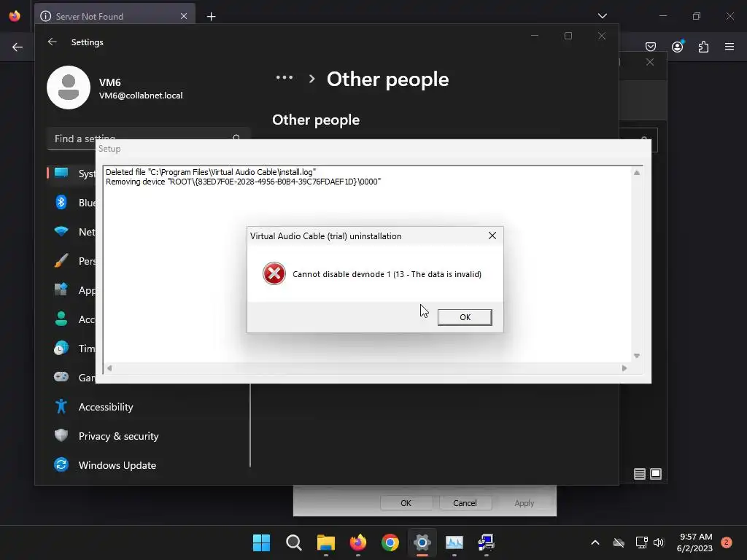Open Firefox Pocket save icon

pyautogui.click(x=650, y=47)
